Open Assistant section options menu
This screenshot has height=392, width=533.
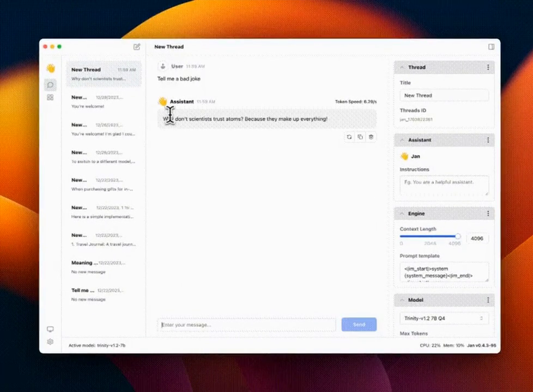pyautogui.click(x=488, y=140)
